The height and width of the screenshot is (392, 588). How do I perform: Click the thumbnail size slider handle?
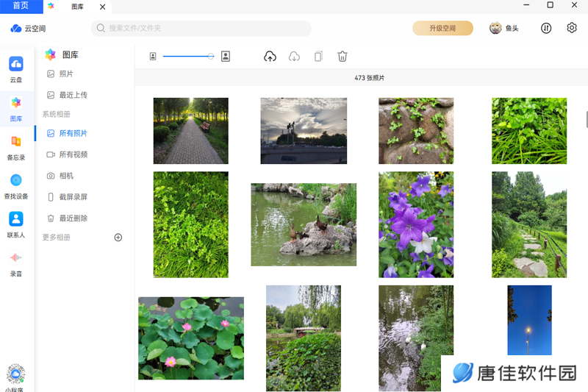(x=211, y=57)
